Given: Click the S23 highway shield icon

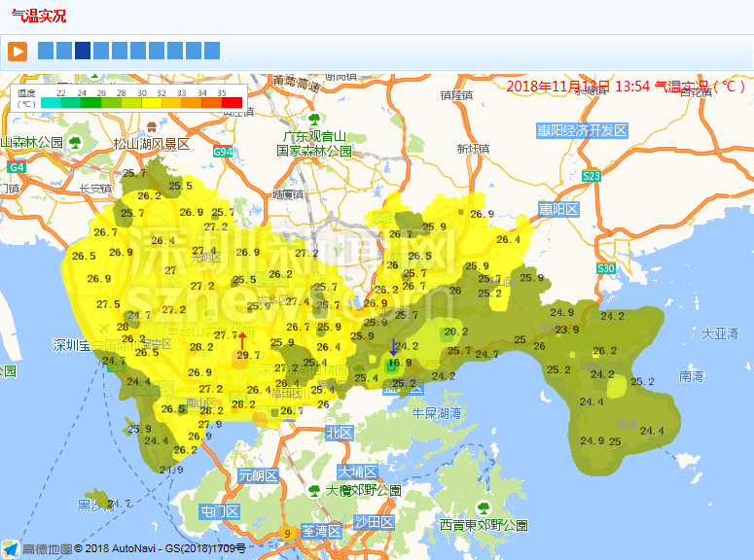Looking at the screenshot, I should coord(592,176).
